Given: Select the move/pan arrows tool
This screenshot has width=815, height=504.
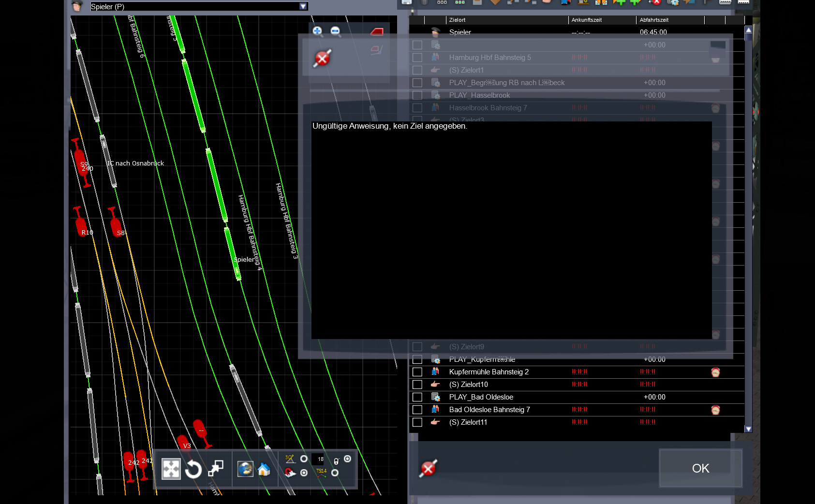Looking at the screenshot, I should 171,469.
